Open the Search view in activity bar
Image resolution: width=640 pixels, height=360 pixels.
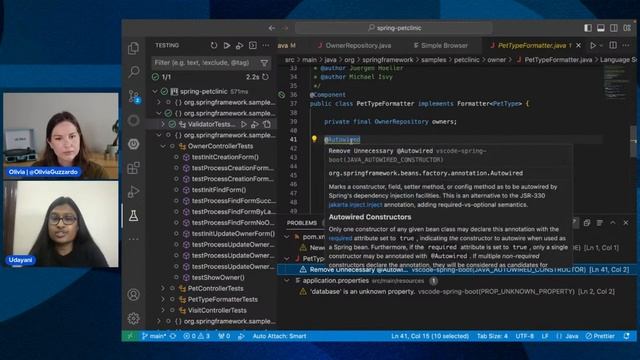(x=133, y=72)
